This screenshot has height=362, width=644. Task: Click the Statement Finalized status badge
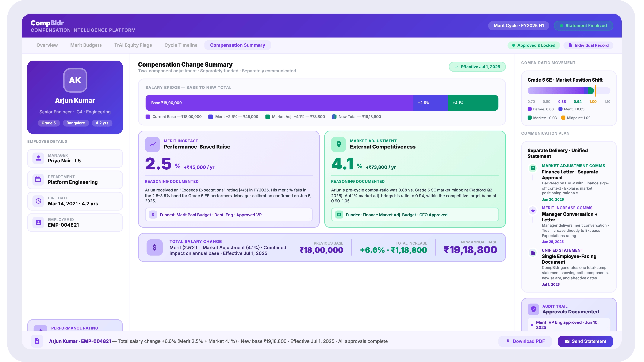(583, 25)
